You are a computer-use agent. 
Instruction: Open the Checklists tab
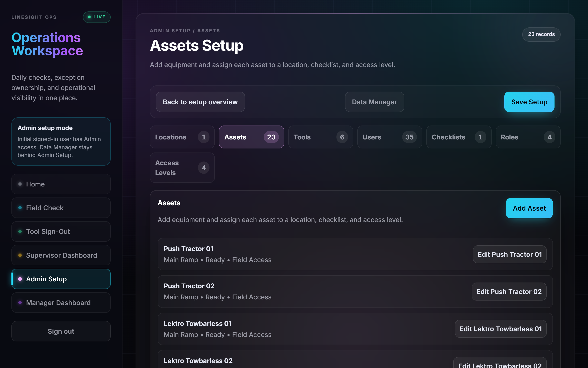click(459, 137)
